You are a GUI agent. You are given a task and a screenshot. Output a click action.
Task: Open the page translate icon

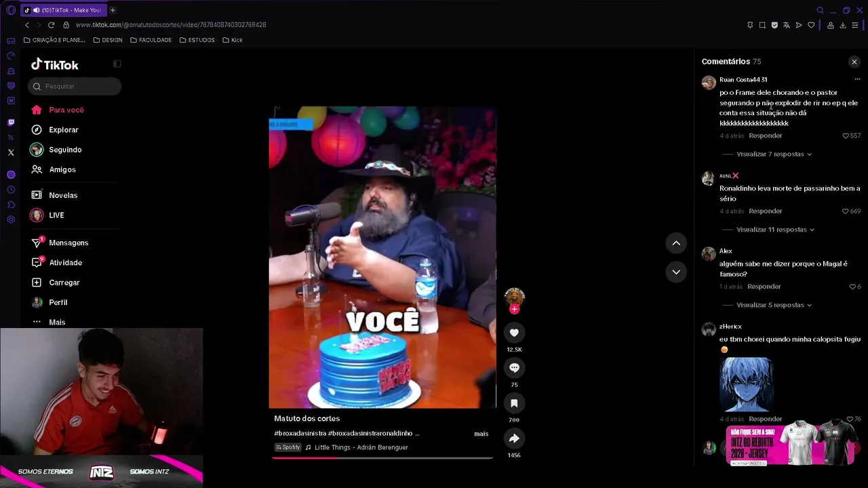pyautogui.click(x=787, y=25)
